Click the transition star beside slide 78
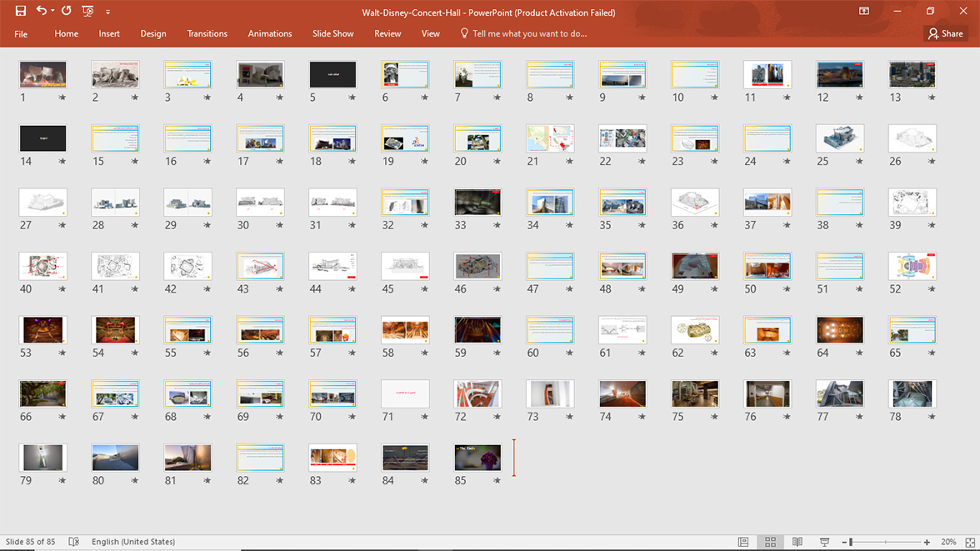 pyautogui.click(x=932, y=417)
